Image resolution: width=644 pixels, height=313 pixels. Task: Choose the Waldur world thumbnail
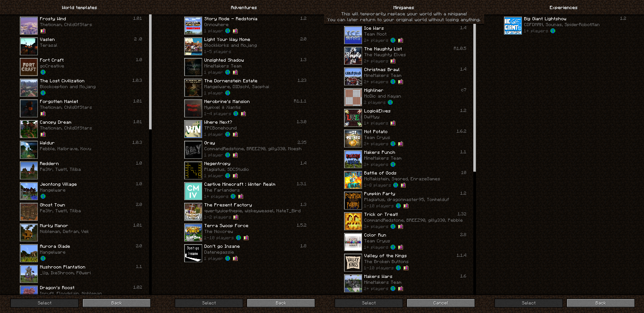point(29,150)
